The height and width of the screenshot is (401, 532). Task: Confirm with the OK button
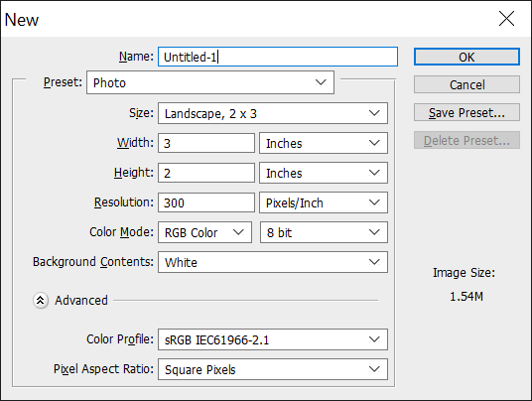click(x=466, y=57)
